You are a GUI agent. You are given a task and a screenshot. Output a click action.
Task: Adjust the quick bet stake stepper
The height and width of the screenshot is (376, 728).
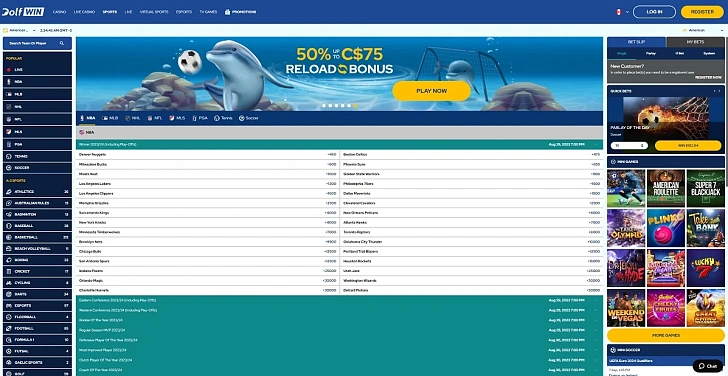(642, 146)
